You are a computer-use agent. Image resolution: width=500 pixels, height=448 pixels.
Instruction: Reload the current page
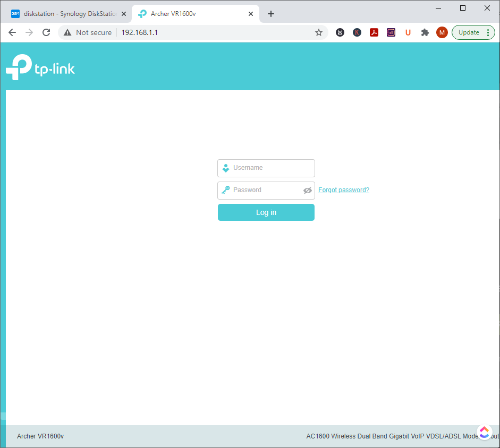(x=46, y=32)
